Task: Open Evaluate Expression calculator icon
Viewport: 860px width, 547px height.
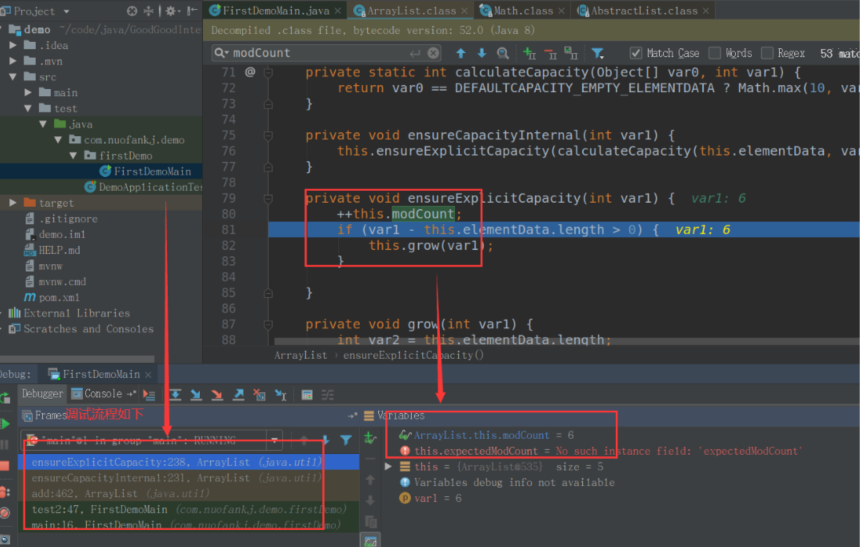Action: [x=307, y=395]
